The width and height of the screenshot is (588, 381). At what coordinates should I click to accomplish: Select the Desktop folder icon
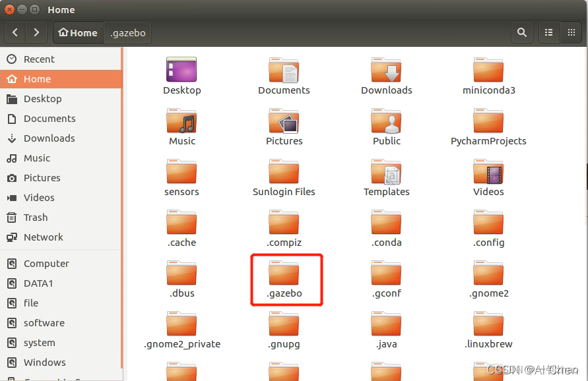coord(182,76)
